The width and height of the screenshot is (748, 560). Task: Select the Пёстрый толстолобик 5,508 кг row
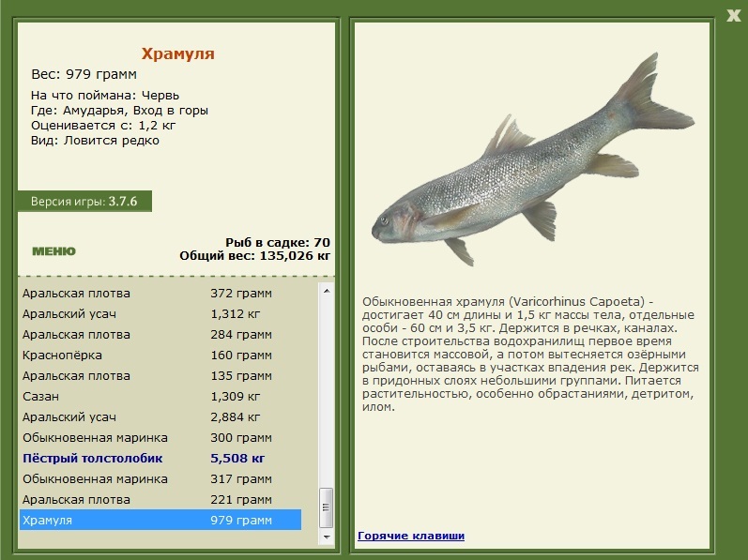click(160, 458)
